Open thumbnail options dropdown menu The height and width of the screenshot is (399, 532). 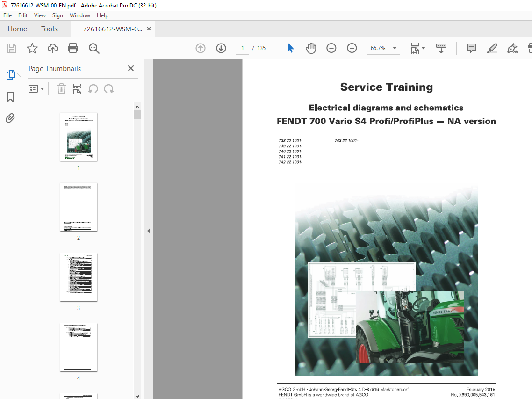coord(36,88)
